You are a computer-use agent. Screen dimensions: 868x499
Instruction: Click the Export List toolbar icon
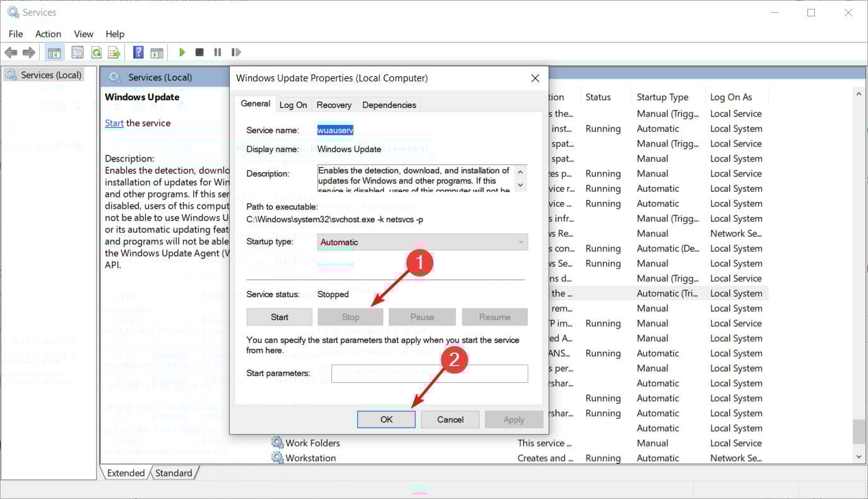click(x=114, y=52)
